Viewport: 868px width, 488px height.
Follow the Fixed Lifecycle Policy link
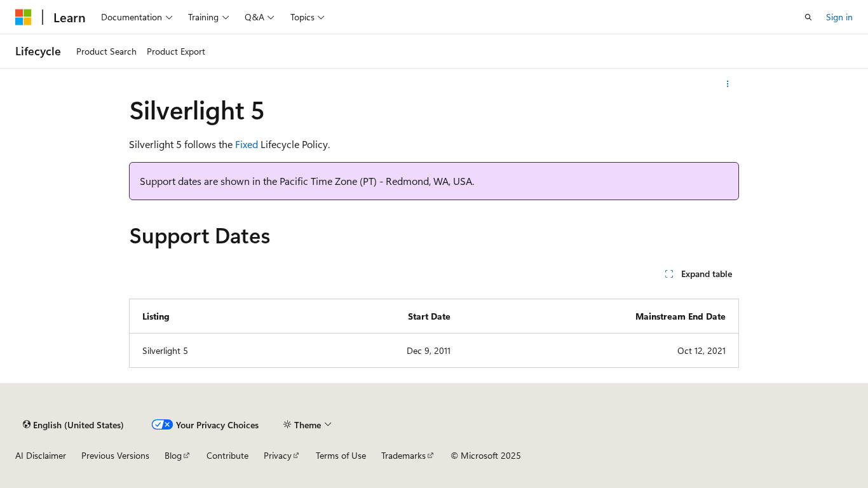247,144
